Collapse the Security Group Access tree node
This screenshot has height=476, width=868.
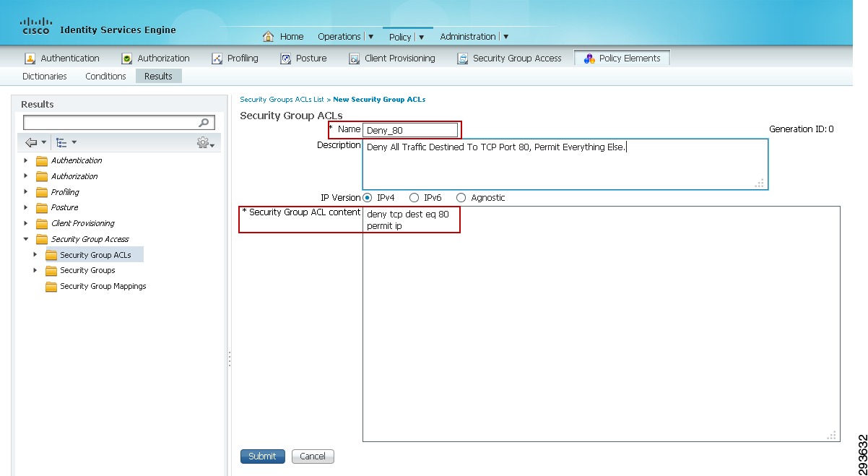tap(27, 239)
